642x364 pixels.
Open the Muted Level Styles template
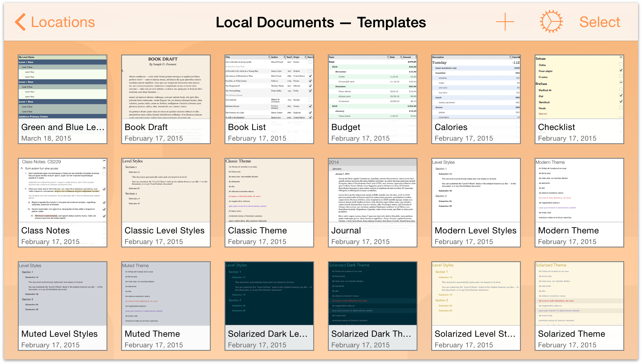[x=63, y=306]
